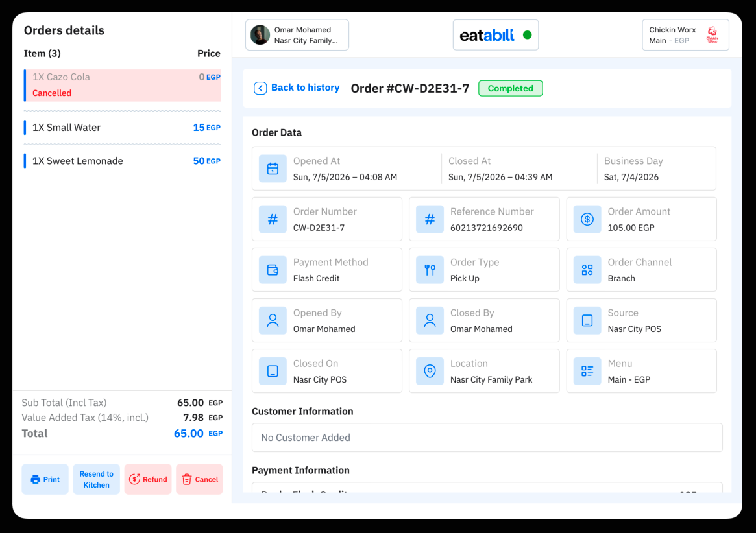Click the person icon for Closed By
Screen dimensions: 756x533
click(x=430, y=320)
